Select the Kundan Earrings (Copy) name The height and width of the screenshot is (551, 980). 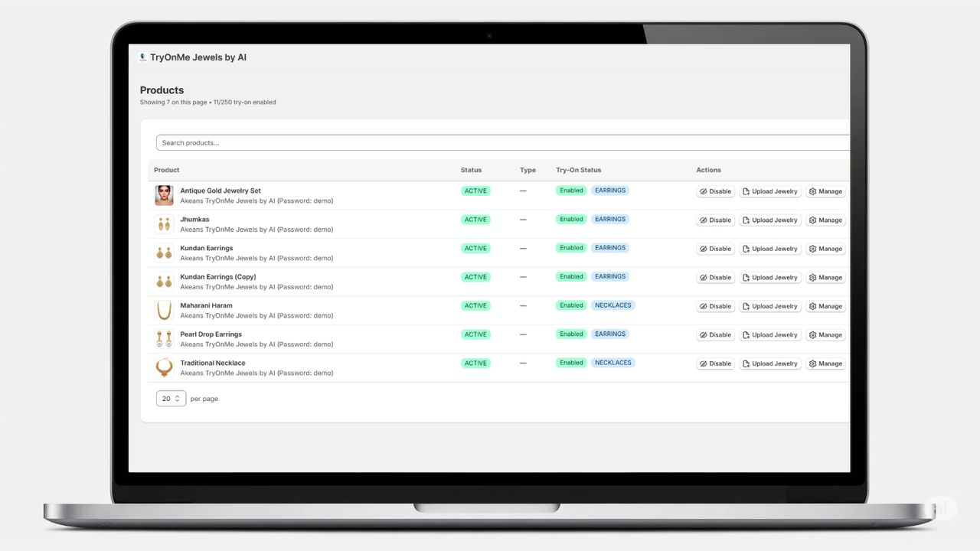(218, 277)
